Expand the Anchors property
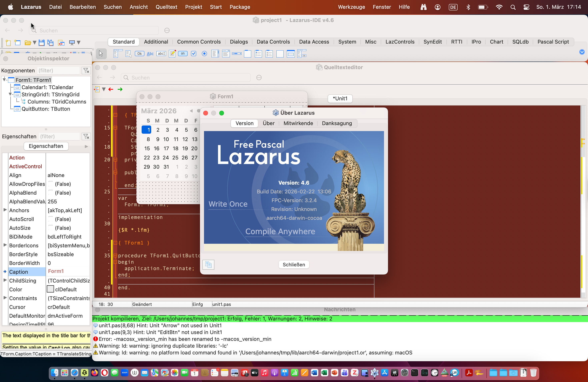This screenshot has height=382, width=588. 5,210
